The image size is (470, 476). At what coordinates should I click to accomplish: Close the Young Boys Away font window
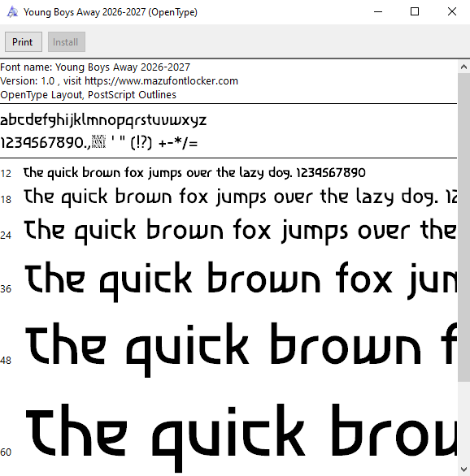(x=452, y=12)
